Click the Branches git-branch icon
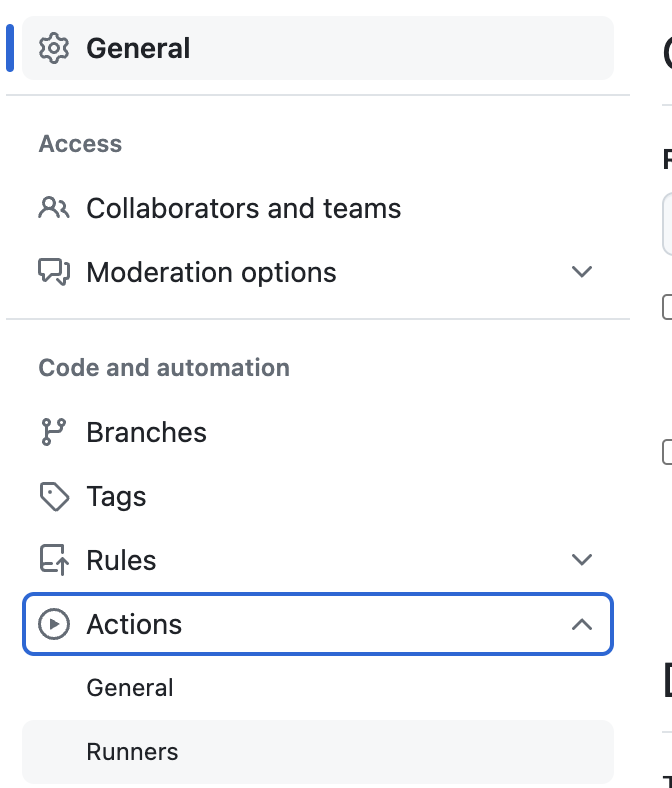 54,432
